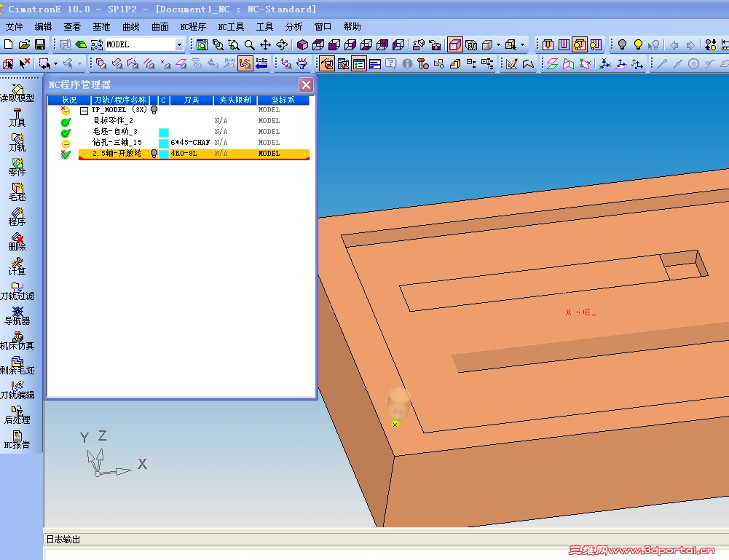This screenshot has height=560, width=729.
Task: Open the NC程序 menu
Action: click(193, 26)
